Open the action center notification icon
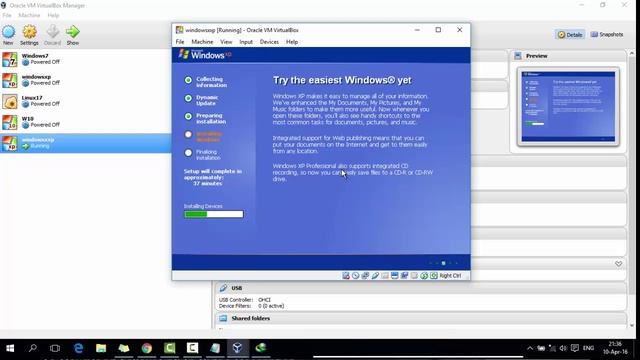 coord(575,348)
